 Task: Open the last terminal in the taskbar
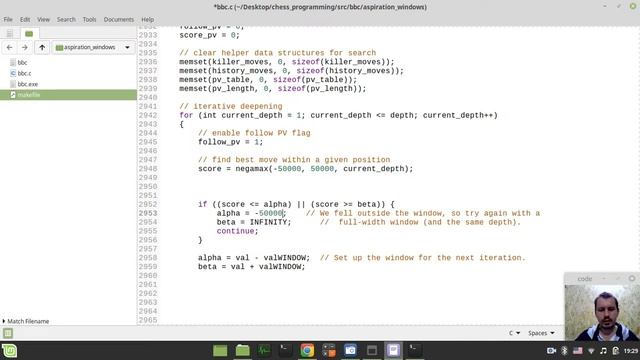point(415,351)
